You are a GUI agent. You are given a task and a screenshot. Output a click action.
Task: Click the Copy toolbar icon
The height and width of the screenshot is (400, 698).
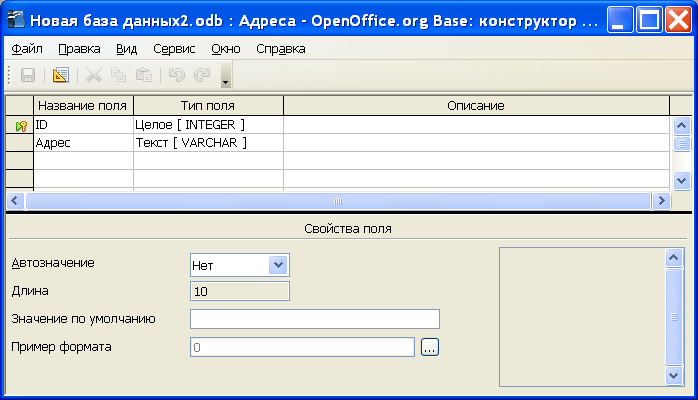(118, 75)
